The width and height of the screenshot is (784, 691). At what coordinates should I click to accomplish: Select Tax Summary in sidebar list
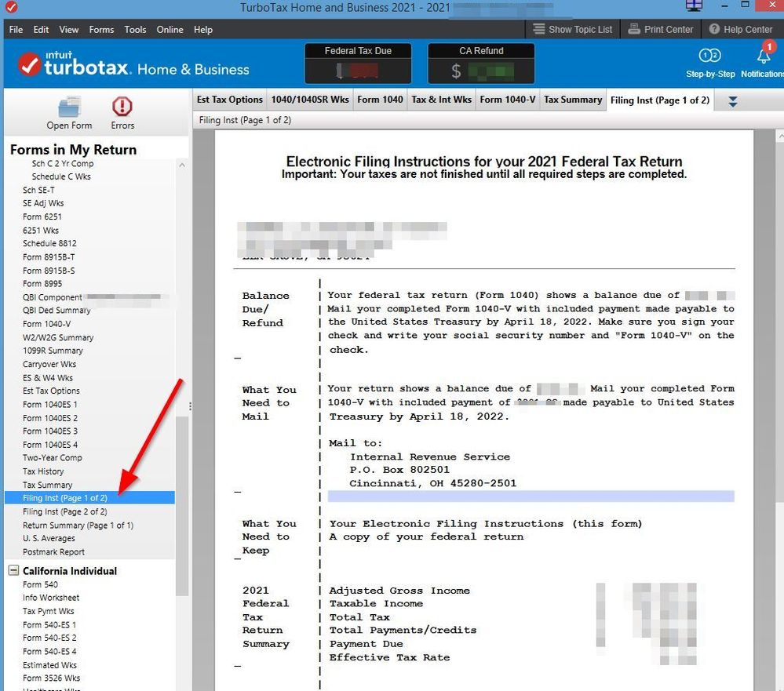pos(48,485)
